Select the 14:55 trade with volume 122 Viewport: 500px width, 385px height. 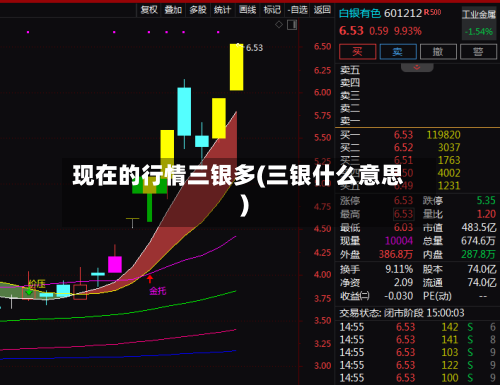(x=417, y=365)
